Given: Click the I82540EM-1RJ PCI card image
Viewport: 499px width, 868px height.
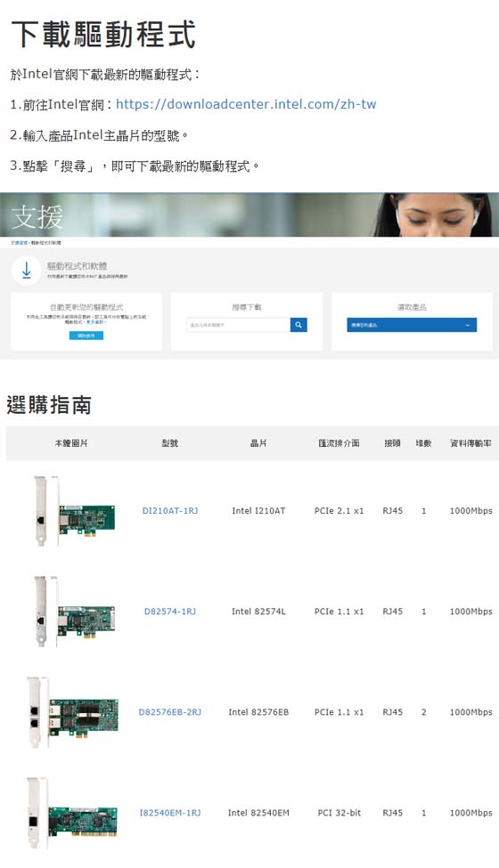Looking at the screenshot, I should 72,813.
